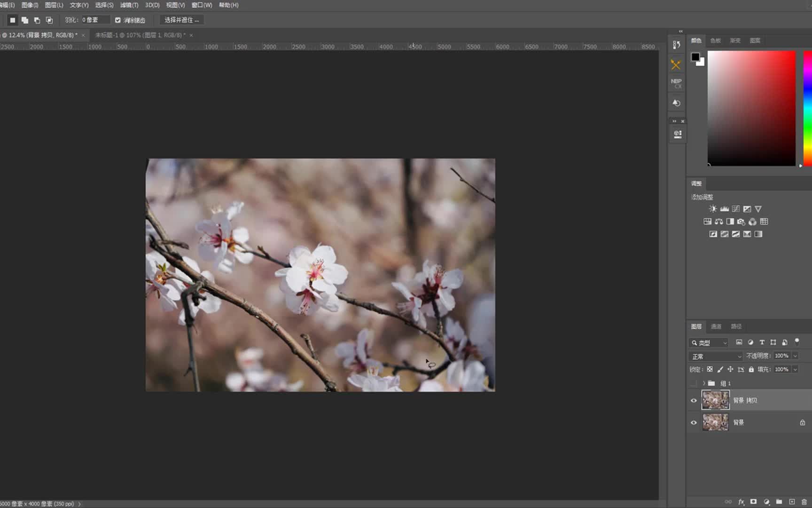Switch to the 路径 tab
The height and width of the screenshot is (508, 812).
(x=736, y=326)
